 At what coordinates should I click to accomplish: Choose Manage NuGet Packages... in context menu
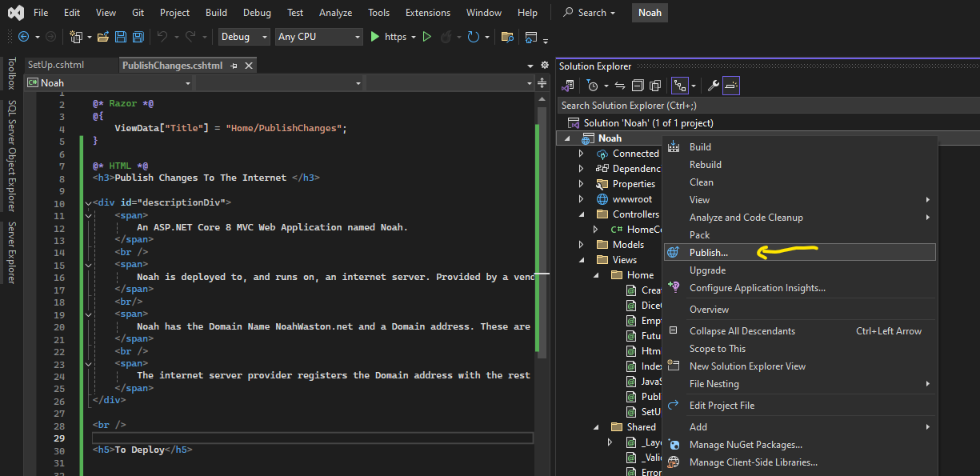(799, 445)
